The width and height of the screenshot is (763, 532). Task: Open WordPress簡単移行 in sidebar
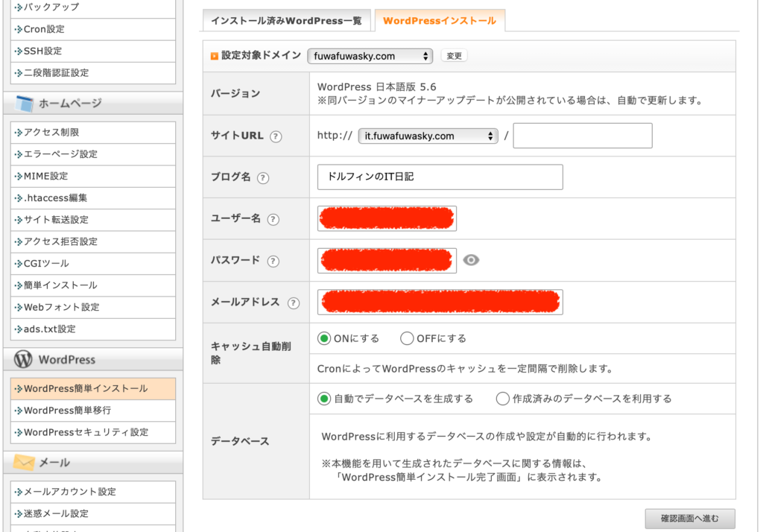coord(93,411)
